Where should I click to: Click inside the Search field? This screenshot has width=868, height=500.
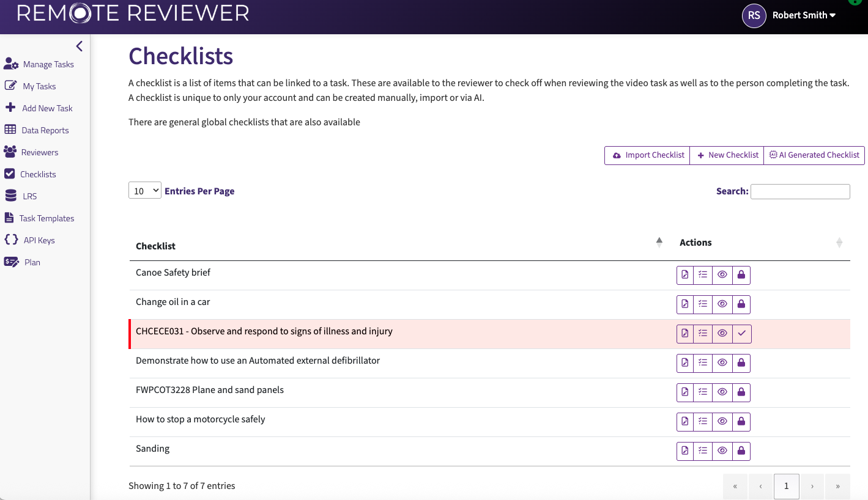(800, 191)
